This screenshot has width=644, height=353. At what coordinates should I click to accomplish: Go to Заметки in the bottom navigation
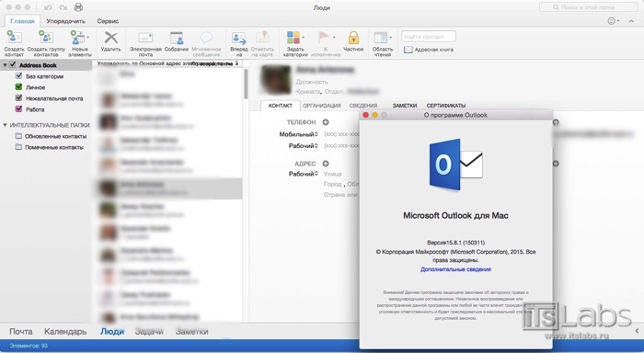coord(191,331)
